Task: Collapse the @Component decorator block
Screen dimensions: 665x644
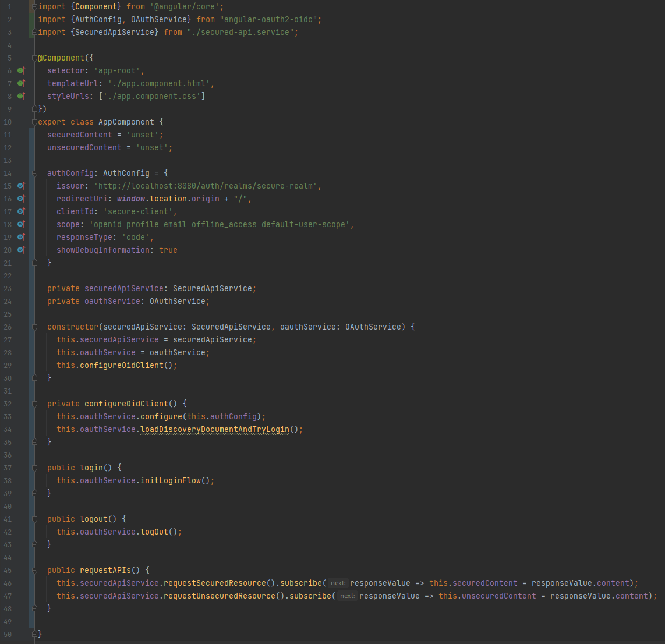Action: click(34, 58)
